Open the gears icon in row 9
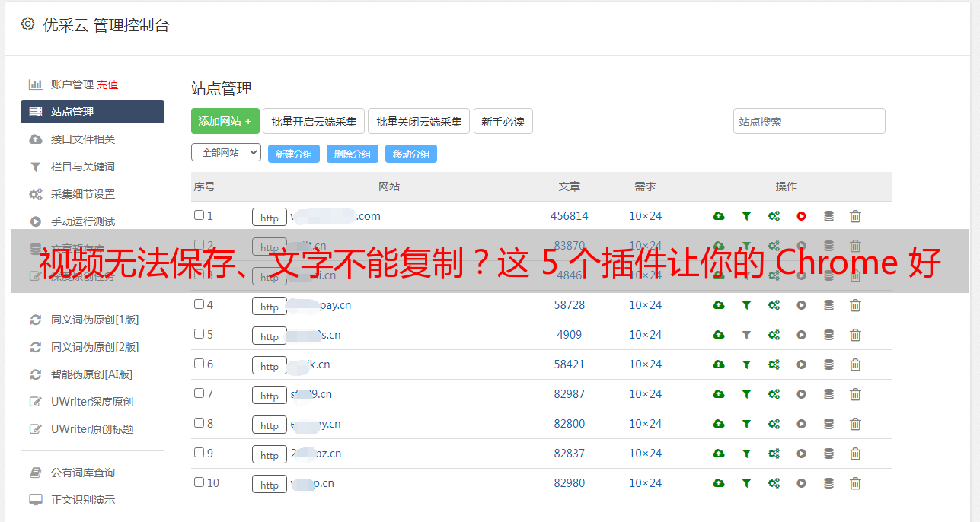This screenshot has height=522, width=980. pyautogui.click(x=774, y=454)
